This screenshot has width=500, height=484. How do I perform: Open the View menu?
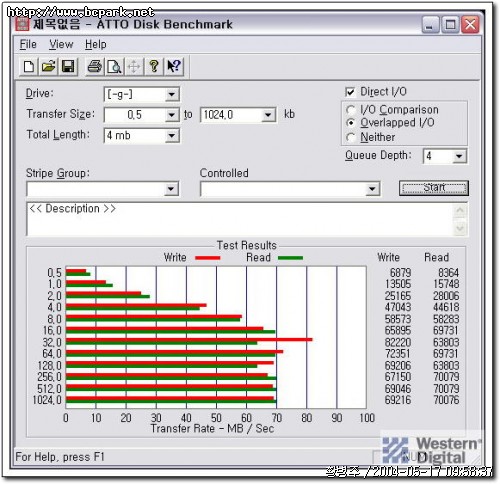61,44
